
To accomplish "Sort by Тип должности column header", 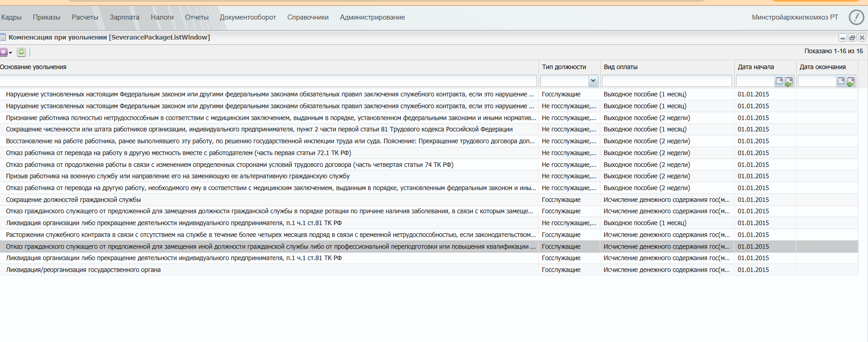I will (x=569, y=67).
